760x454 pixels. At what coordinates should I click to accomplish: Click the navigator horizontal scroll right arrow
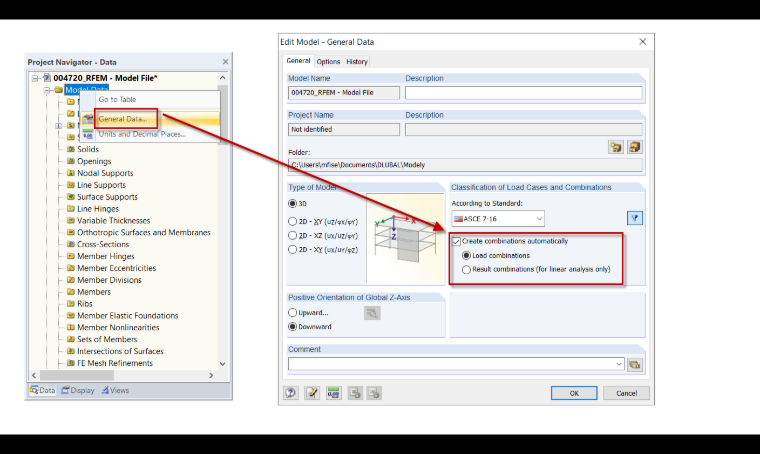click(211, 376)
